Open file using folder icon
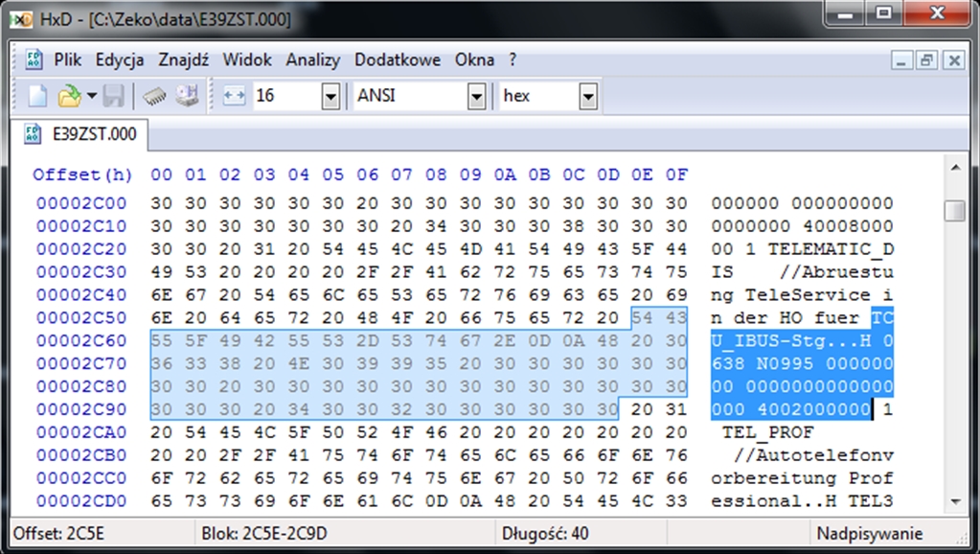 (69, 96)
